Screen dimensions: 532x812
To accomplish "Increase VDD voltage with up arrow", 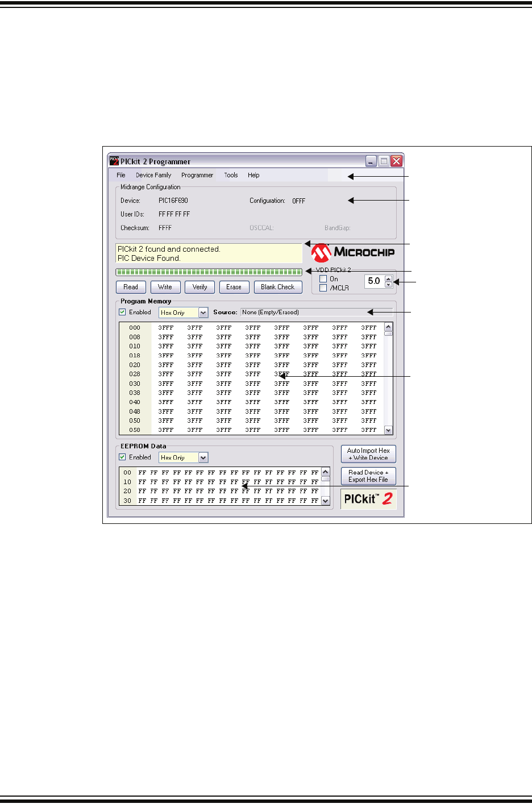I will click(x=389, y=278).
